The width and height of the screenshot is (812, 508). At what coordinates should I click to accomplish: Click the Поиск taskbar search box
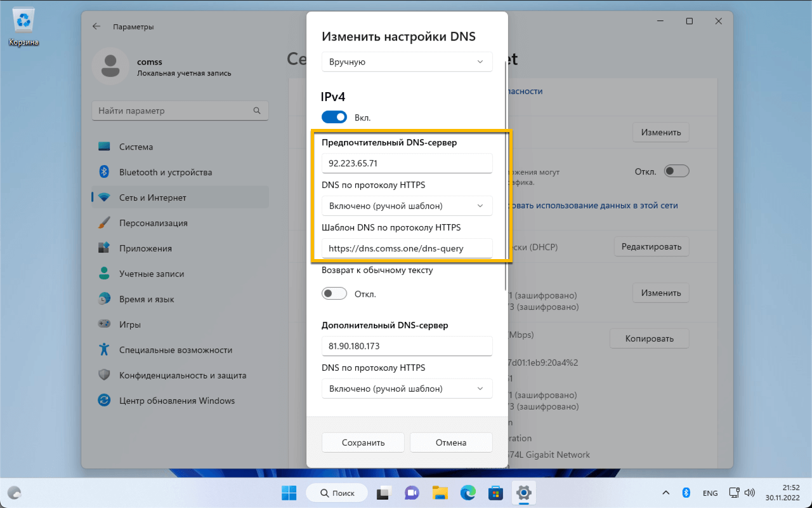337,493
